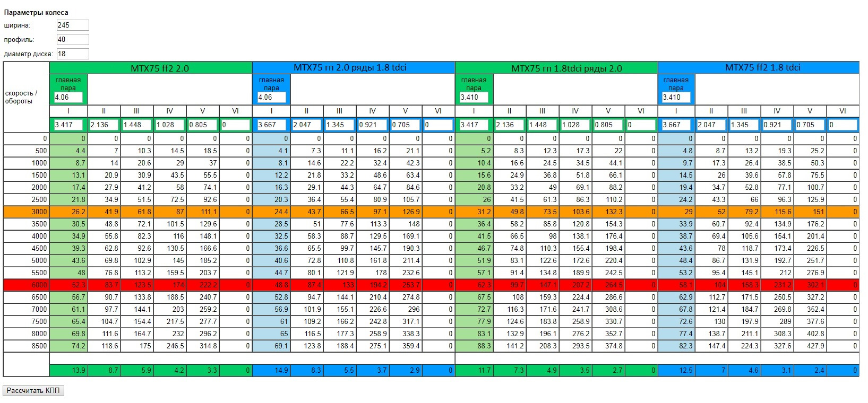This screenshot has width=868, height=403.
Task: Edit главная пара field under MTX75 ff2 2.0
Action: [68, 98]
